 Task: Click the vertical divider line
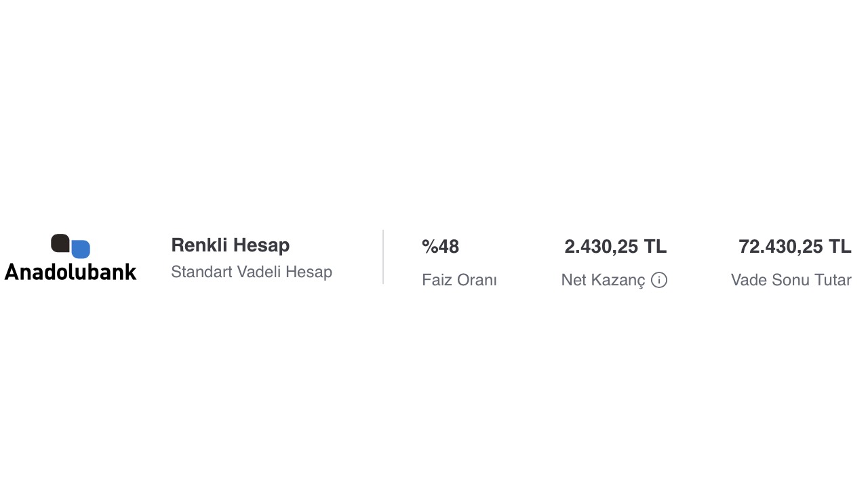coord(383,257)
